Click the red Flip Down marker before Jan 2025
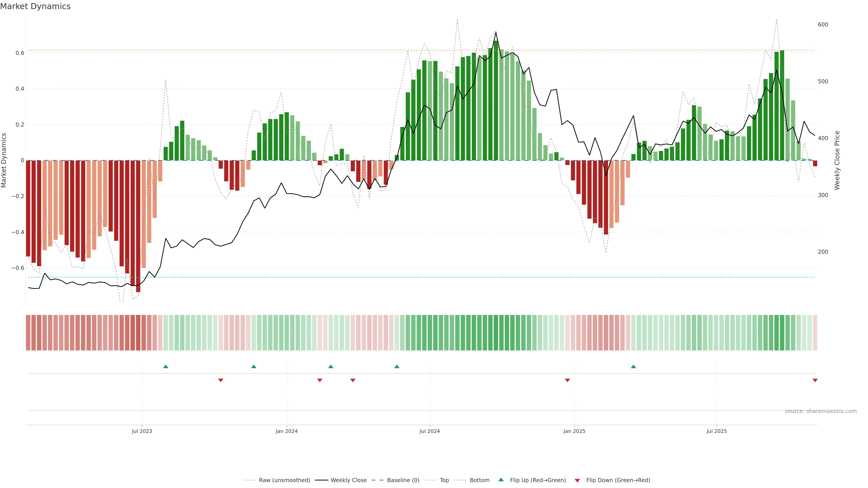The height and width of the screenshot is (488, 868). pyautogui.click(x=567, y=380)
